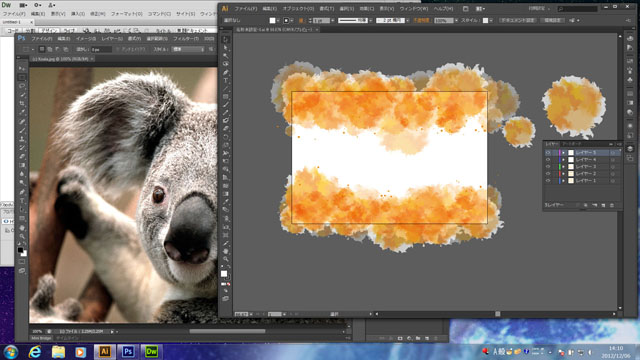This screenshot has height=360, width=640.
Task: Enable Photoshop's New Selection mode button
Action: click(x=42, y=49)
